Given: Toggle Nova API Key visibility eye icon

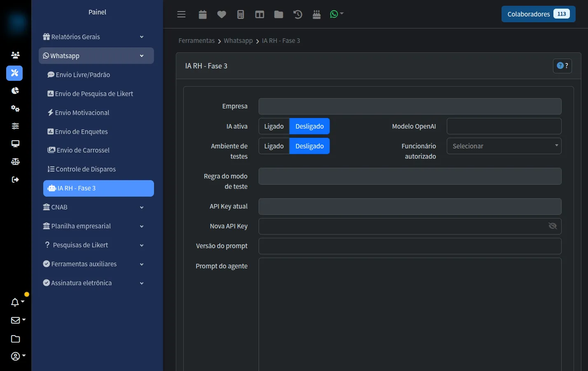Looking at the screenshot, I should click(x=553, y=226).
